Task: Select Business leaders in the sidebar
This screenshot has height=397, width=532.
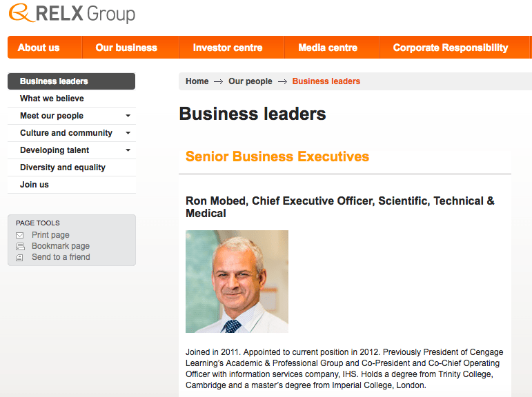Action: [54, 81]
